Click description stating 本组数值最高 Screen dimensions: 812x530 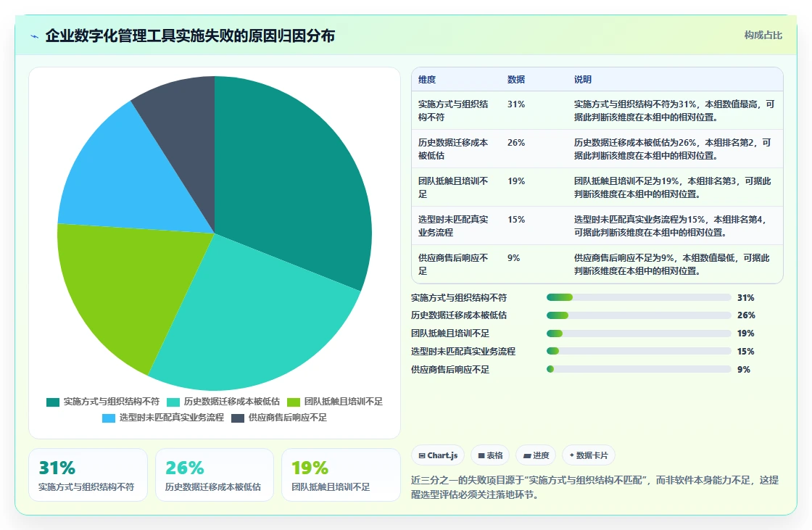(x=674, y=110)
